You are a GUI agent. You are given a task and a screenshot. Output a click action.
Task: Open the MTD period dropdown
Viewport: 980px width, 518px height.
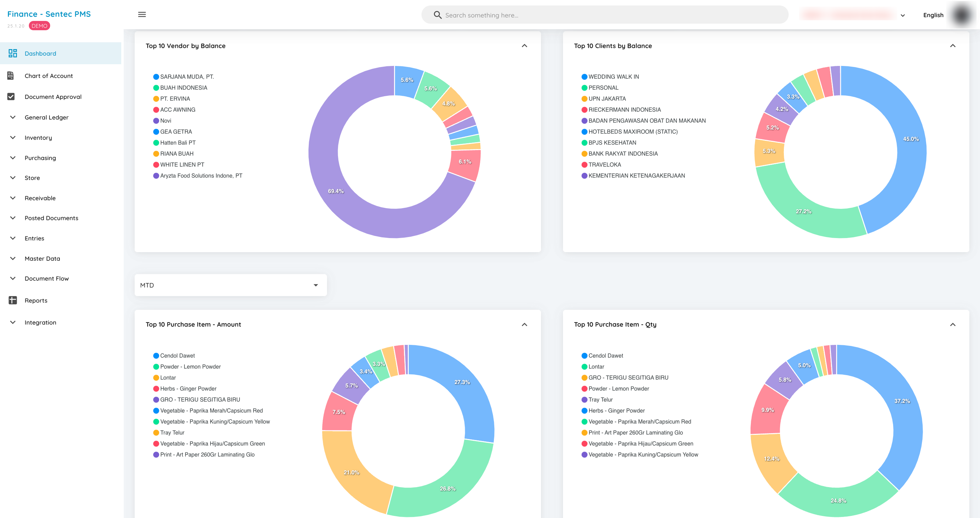pyautogui.click(x=230, y=285)
